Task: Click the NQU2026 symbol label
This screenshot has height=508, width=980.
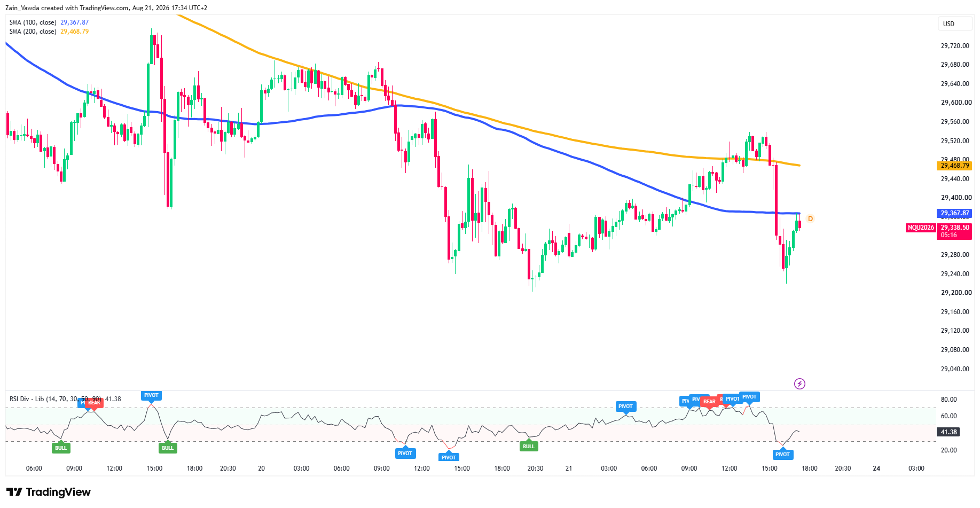Action: (x=921, y=228)
